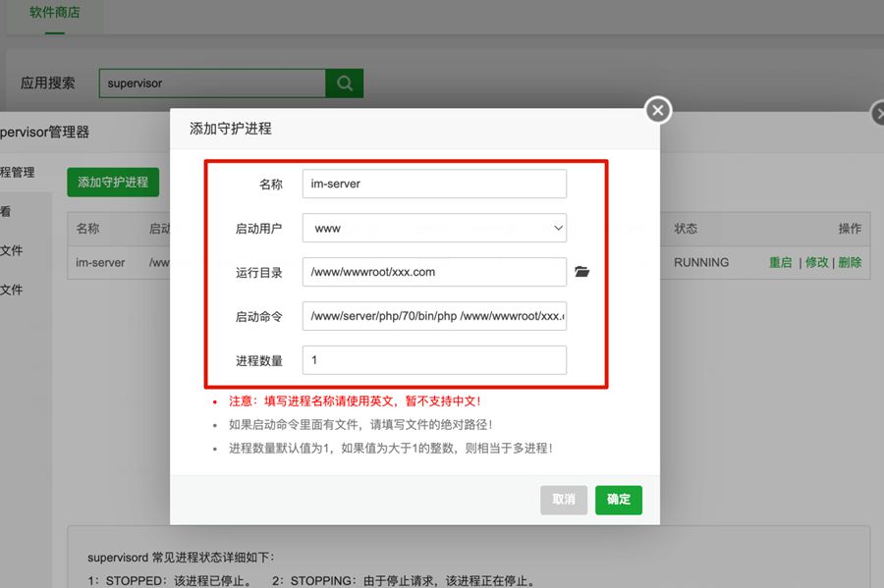Screen dimensions: 884x588
Task: Click the 操作 column header
Action: [849, 229]
